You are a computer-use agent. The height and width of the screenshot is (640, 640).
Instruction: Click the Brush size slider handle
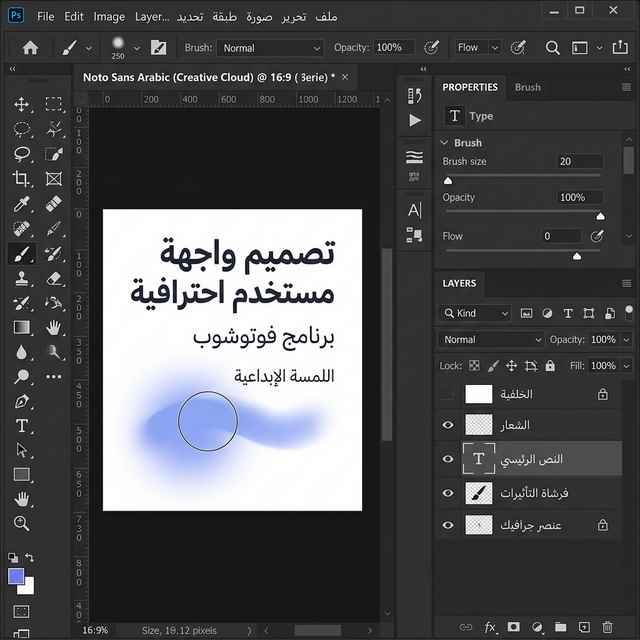click(x=448, y=180)
